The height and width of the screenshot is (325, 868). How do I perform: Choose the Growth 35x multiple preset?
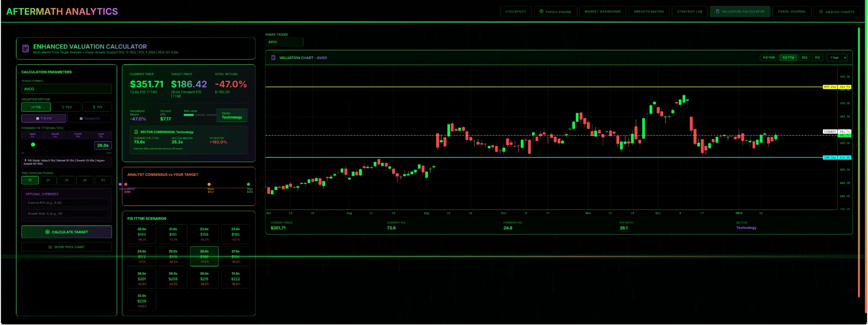click(78, 135)
